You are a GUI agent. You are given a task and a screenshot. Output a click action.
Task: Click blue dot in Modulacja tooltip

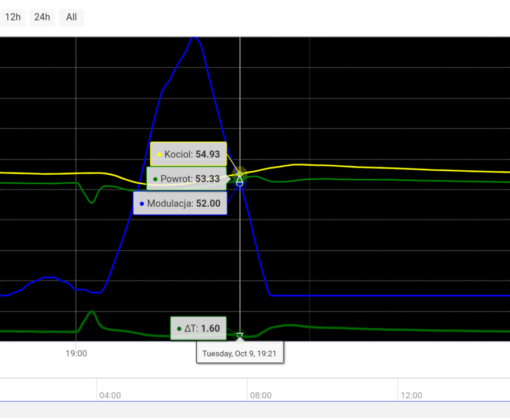[141, 204]
